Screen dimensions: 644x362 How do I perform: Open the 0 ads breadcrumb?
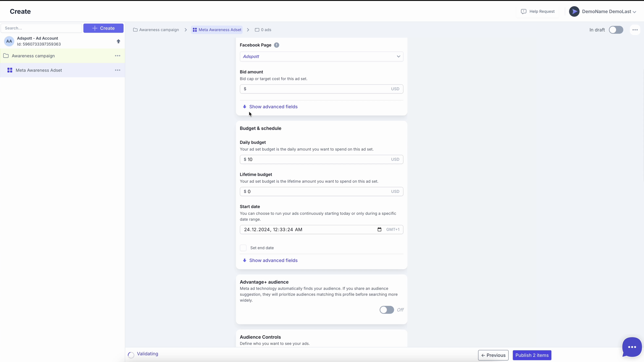pyautogui.click(x=263, y=30)
